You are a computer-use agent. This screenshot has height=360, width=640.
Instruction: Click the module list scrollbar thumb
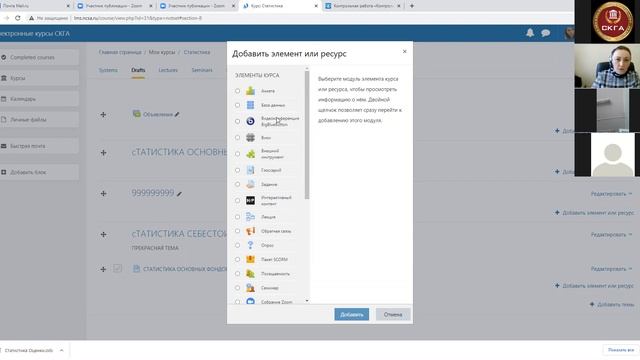[x=307, y=135]
